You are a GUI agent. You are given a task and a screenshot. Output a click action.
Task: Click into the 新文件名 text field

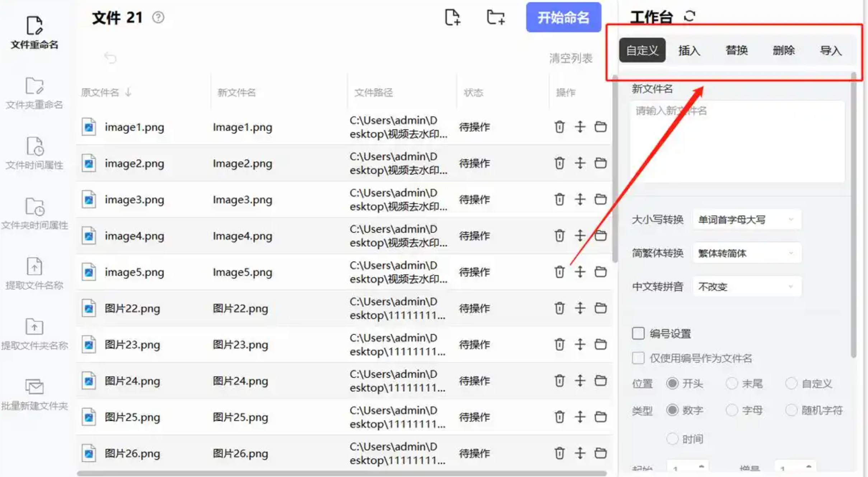pos(737,142)
